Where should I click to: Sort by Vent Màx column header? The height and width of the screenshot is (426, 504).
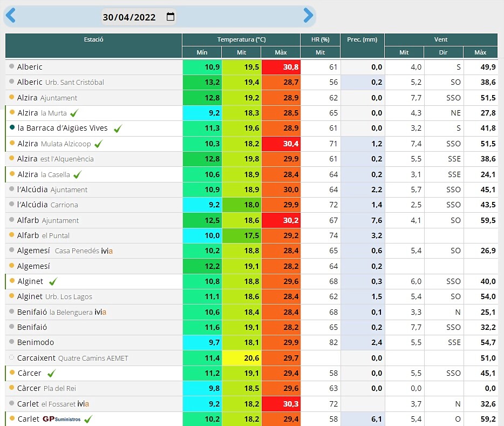tap(480, 52)
